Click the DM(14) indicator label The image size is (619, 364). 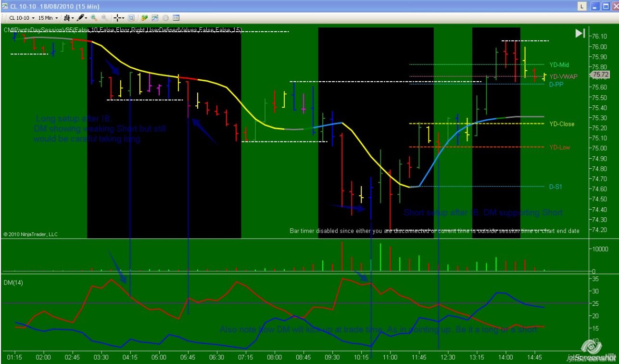click(x=13, y=282)
